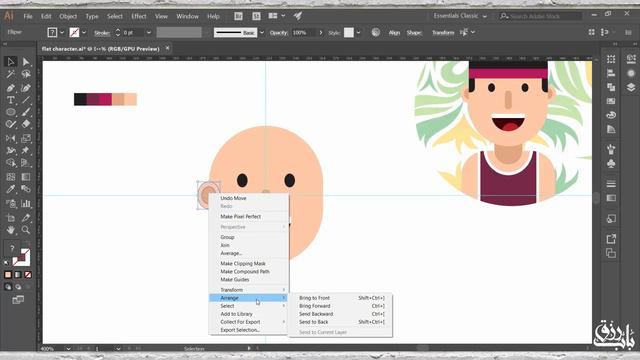Image resolution: width=640 pixels, height=360 pixels.
Task: Click the Change Screen Mode icon
Action: [18, 300]
